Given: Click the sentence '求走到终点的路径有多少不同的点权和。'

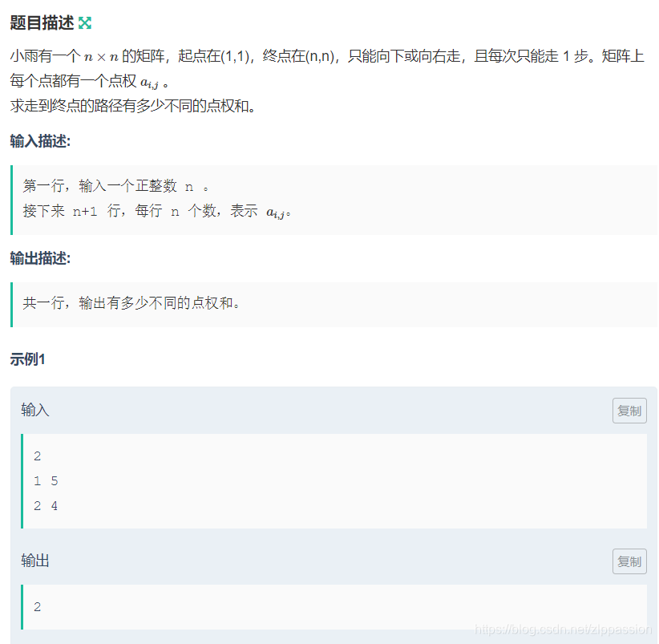Looking at the screenshot, I should (133, 106).
